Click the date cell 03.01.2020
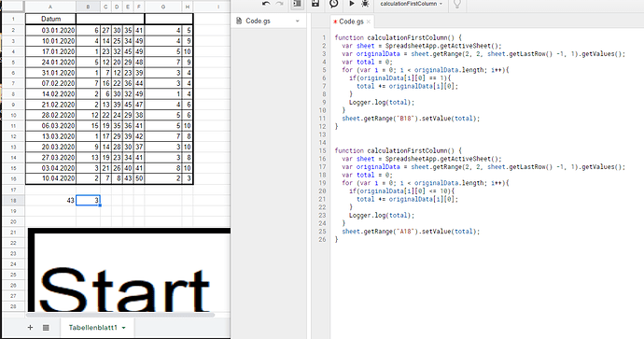This screenshot has height=339, width=644. [x=50, y=30]
